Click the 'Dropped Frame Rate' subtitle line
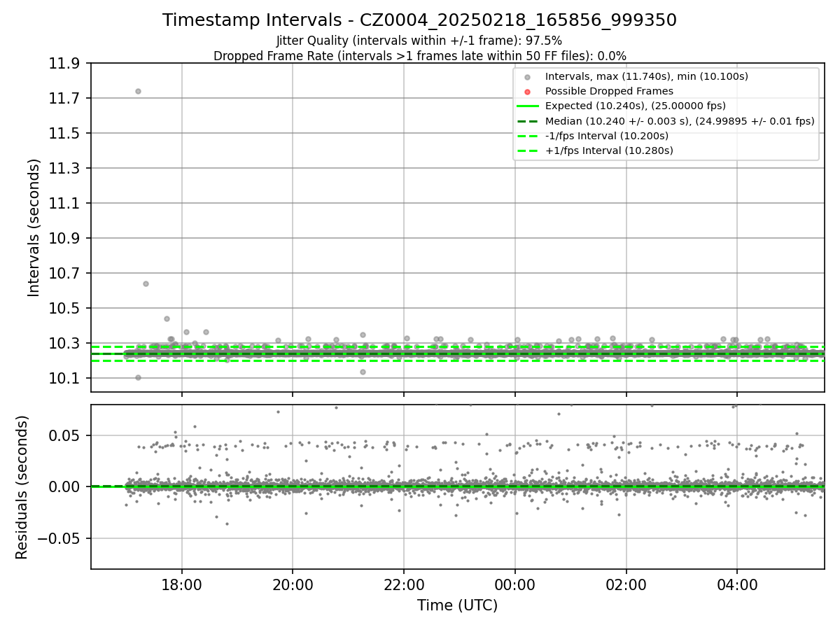The width and height of the screenshot is (840, 630). [419, 56]
